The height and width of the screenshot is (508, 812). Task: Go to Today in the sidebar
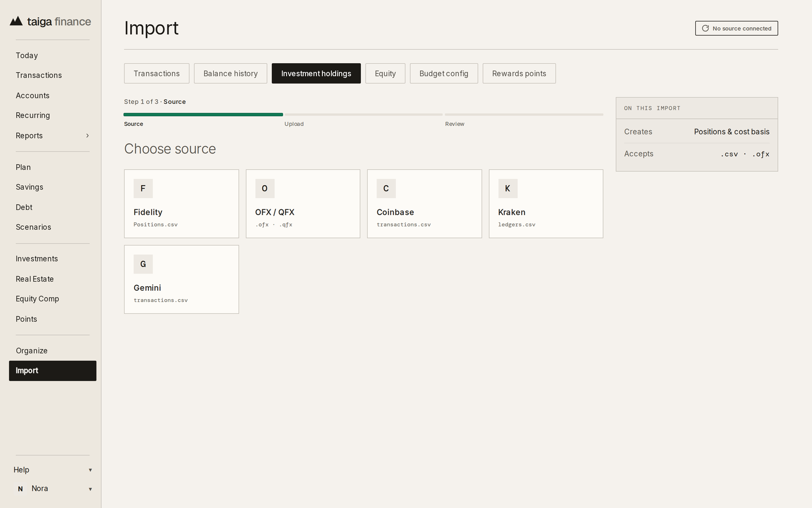pyautogui.click(x=52, y=55)
